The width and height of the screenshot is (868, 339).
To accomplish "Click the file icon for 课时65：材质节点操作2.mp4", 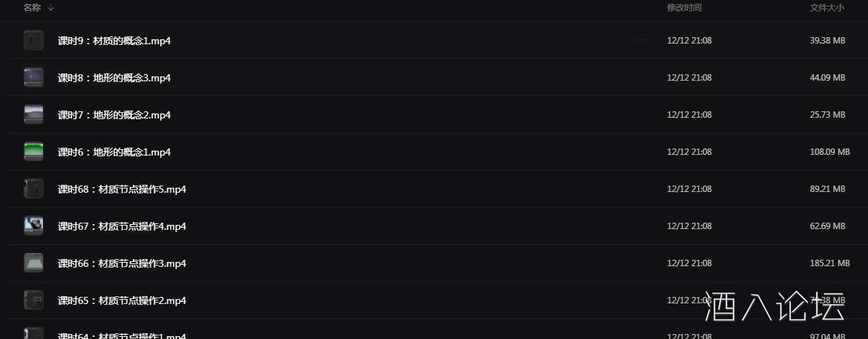I will pyautogui.click(x=34, y=300).
